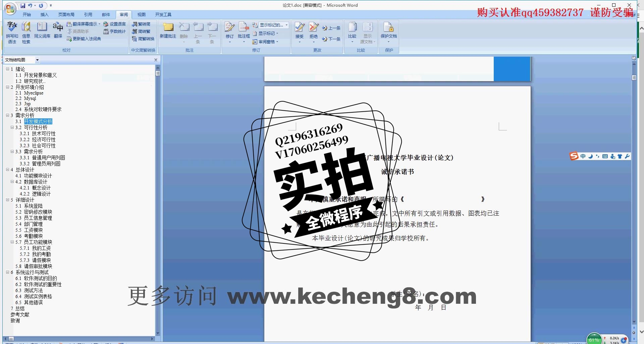The width and height of the screenshot is (644, 344).
Task: Open Customize Quick Access Toolbar dropdown
Action: pyautogui.click(x=51, y=5)
